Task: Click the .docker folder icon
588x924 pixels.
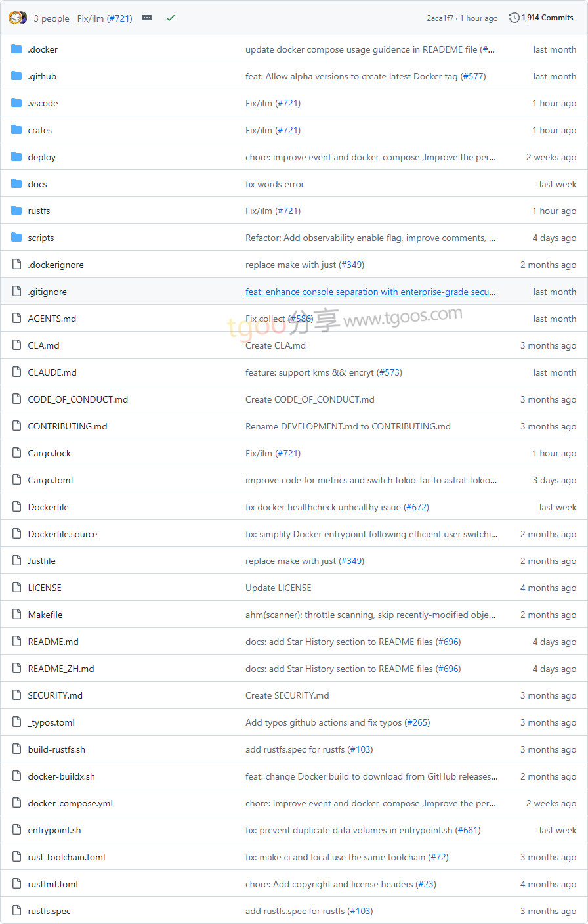Action: (16, 49)
